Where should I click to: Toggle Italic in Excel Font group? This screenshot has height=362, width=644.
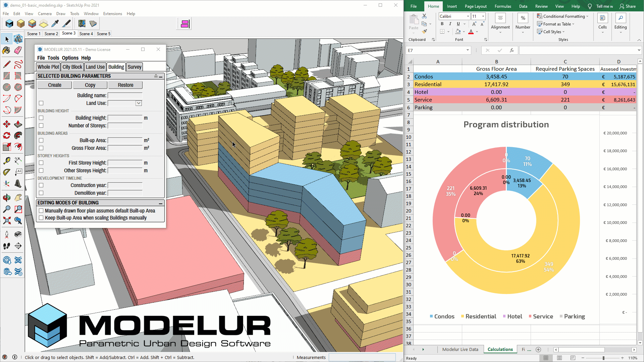pos(450,24)
